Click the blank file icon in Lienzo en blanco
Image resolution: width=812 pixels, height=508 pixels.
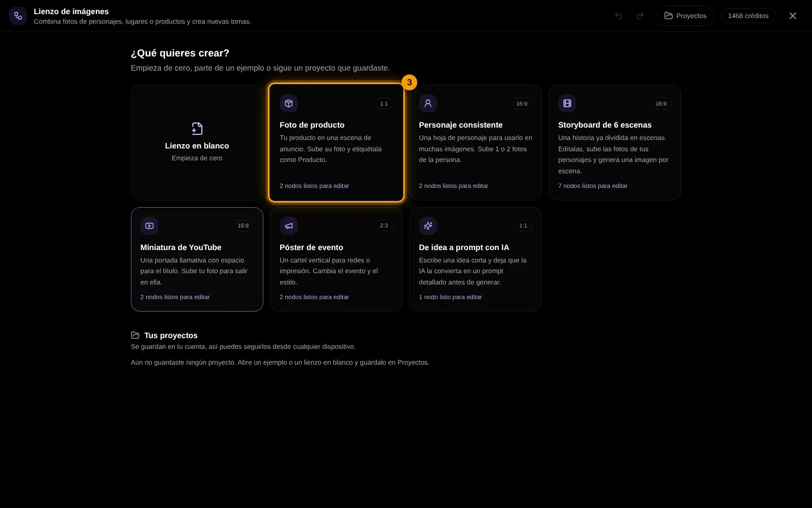coord(197,129)
